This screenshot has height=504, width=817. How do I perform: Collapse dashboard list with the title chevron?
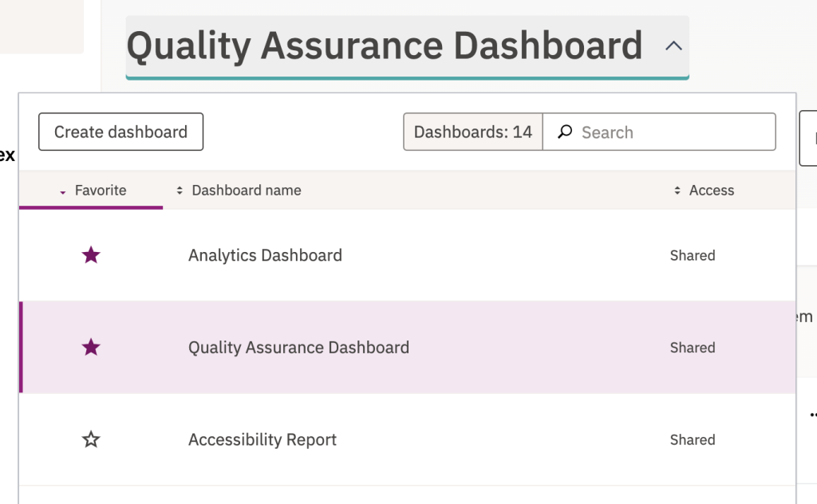[x=673, y=46]
